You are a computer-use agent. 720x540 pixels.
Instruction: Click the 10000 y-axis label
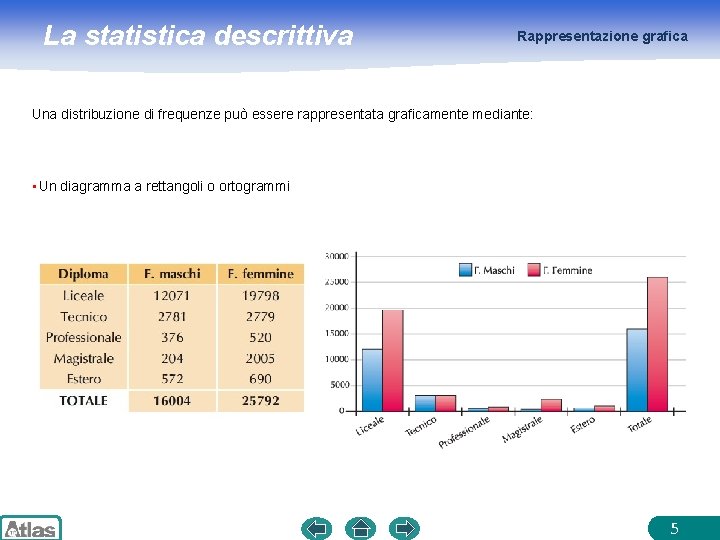(x=337, y=359)
